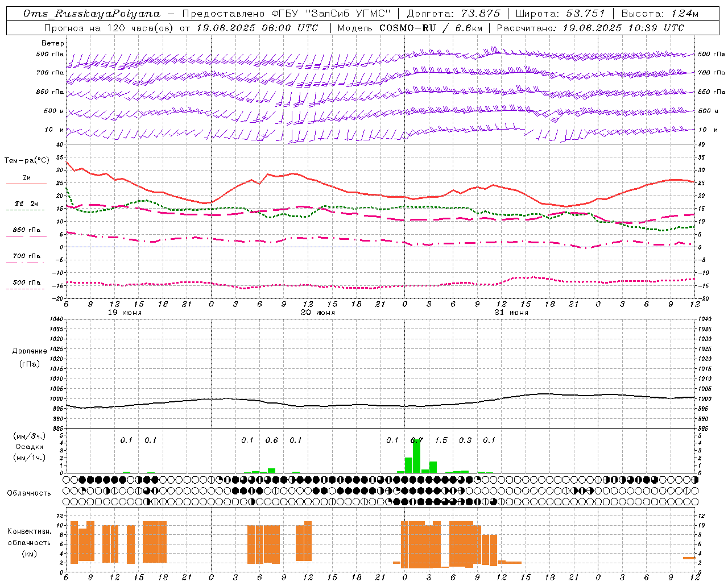Click the 500 гПа temperature legend entry

tap(27, 282)
